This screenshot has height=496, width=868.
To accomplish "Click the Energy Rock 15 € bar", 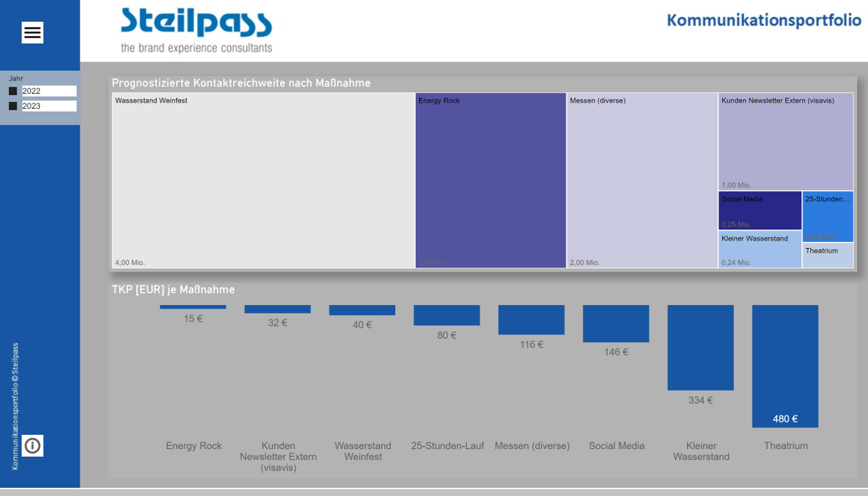I will point(193,307).
